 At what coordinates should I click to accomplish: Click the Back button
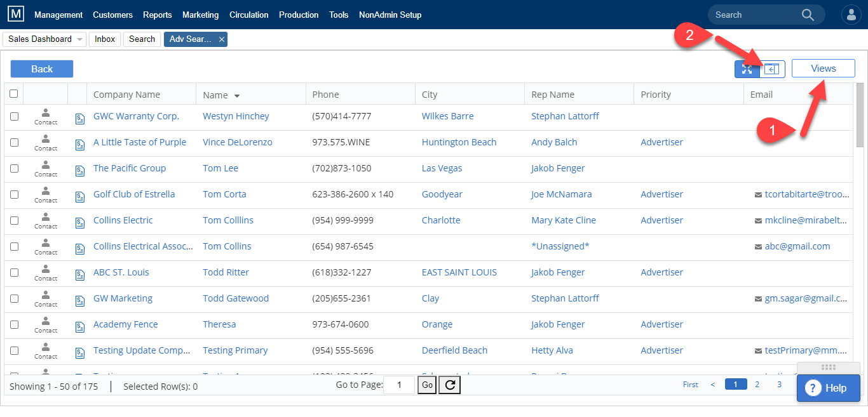point(42,69)
